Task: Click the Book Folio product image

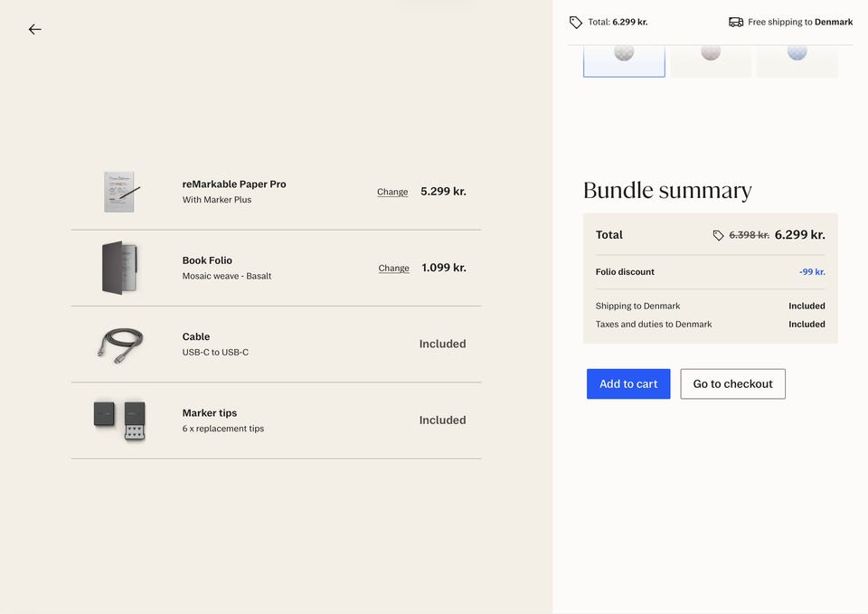Action: 119,268
